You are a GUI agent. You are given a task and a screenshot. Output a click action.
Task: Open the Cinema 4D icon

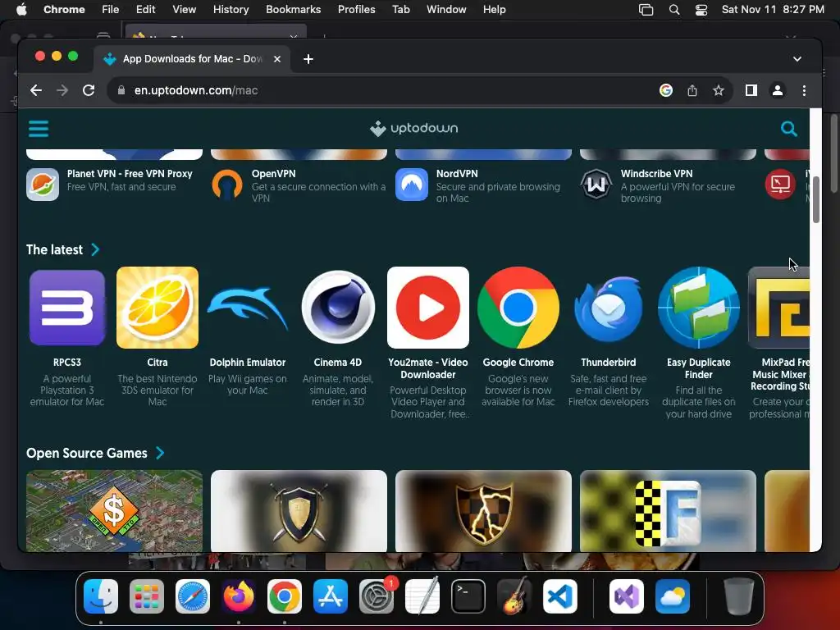click(x=338, y=308)
